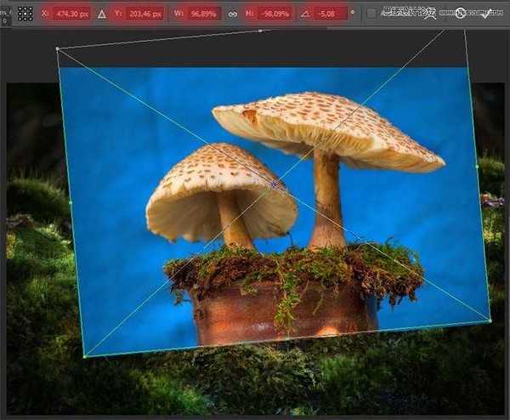Viewport: 510px width, 420px height.
Task: Cancel the transform with the circle-slash icon
Action: click(x=460, y=13)
